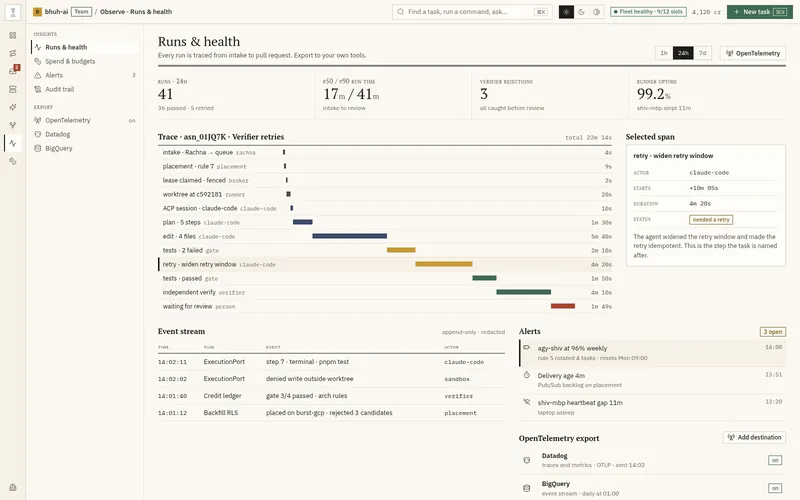800x500 pixels.
Task: Open the icon at the rail bottom
Action: pyautogui.click(x=13, y=487)
